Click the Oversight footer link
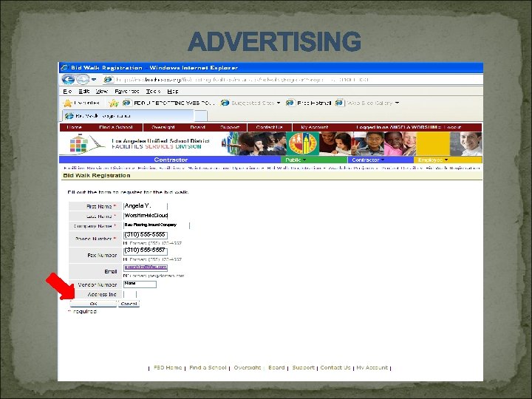 click(248, 367)
